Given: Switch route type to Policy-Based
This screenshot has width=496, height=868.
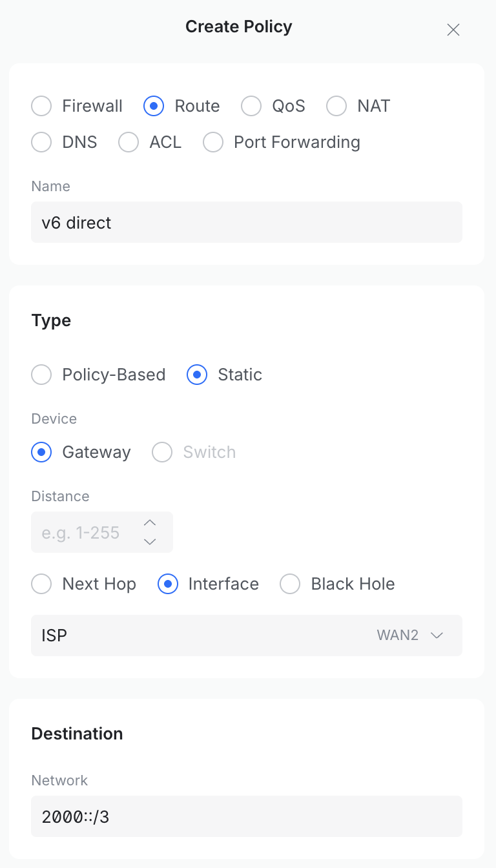Looking at the screenshot, I should [x=41, y=375].
